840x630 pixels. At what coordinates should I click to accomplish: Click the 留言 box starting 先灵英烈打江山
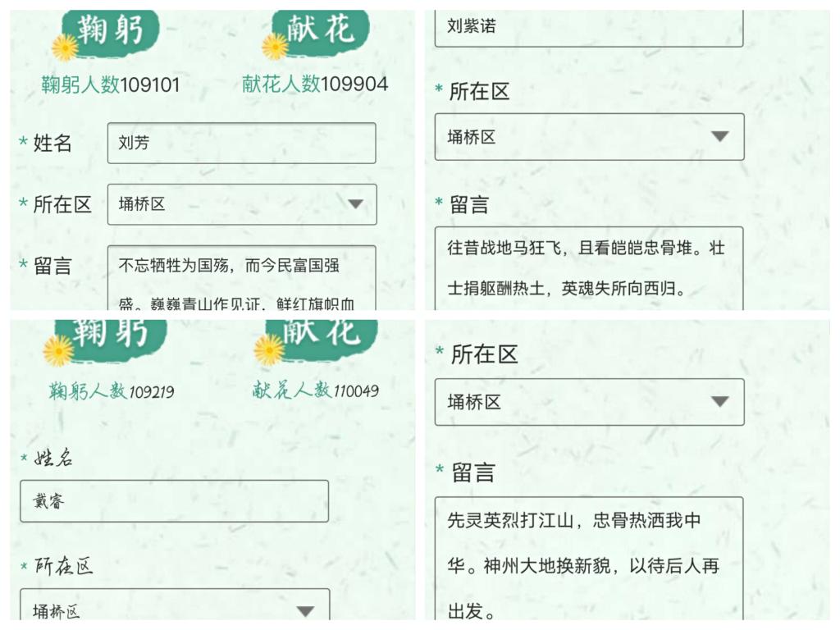(x=588, y=558)
